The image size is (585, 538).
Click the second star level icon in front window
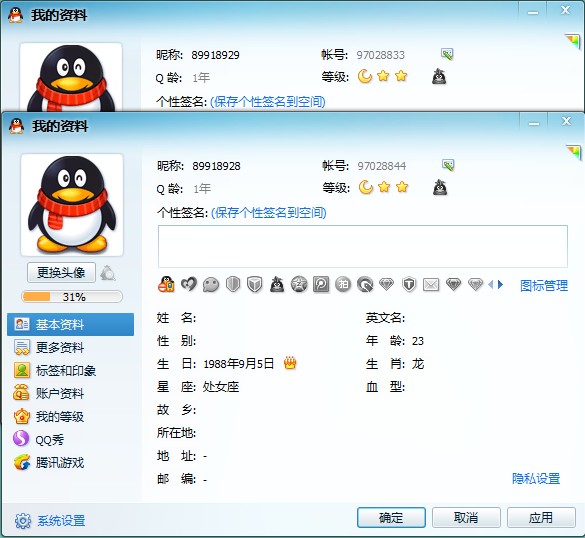pyautogui.click(x=402, y=187)
